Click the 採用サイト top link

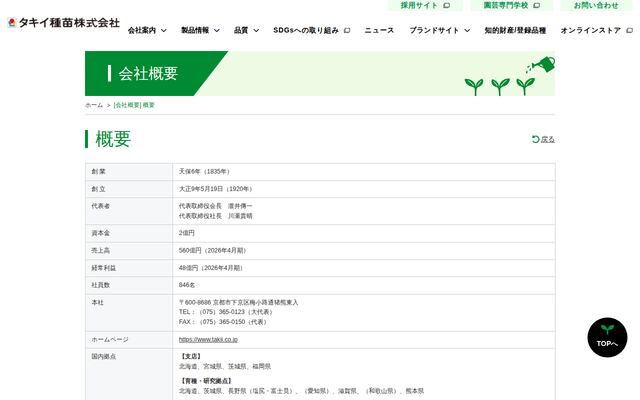(x=419, y=6)
